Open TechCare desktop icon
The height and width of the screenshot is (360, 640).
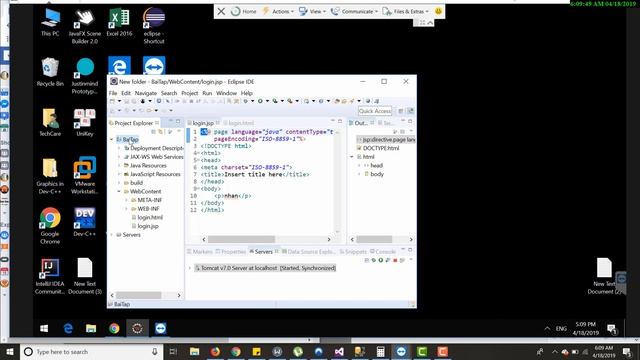(50, 122)
